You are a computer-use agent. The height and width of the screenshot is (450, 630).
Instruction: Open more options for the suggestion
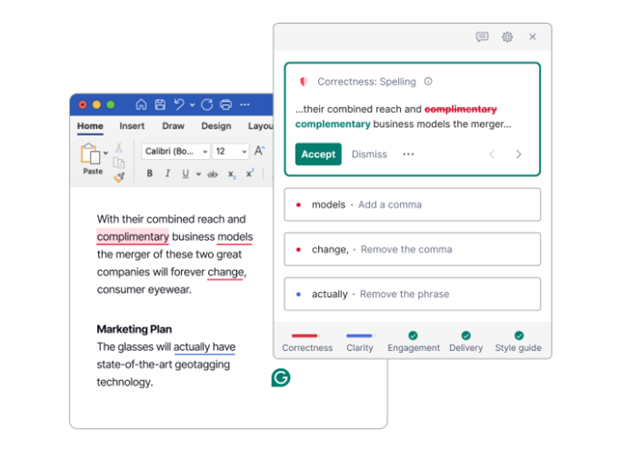coord(408,154)
